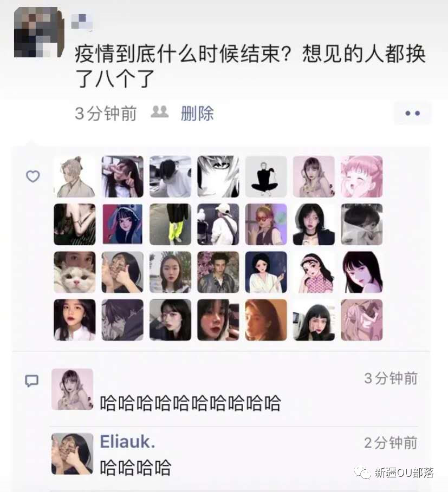Open Eliauk. username profile link
The image size is (448, 492).
(127, 442)
